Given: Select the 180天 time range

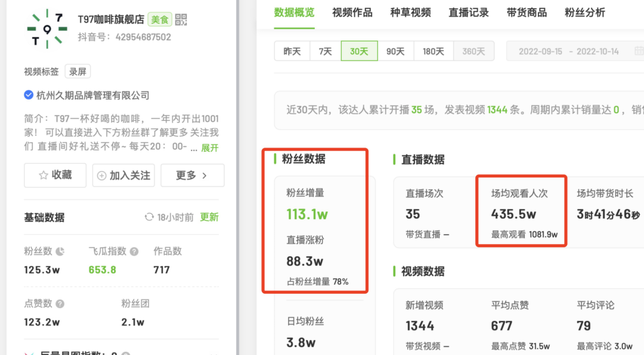Looking at the screenshot, I should [x=434, y=51].
